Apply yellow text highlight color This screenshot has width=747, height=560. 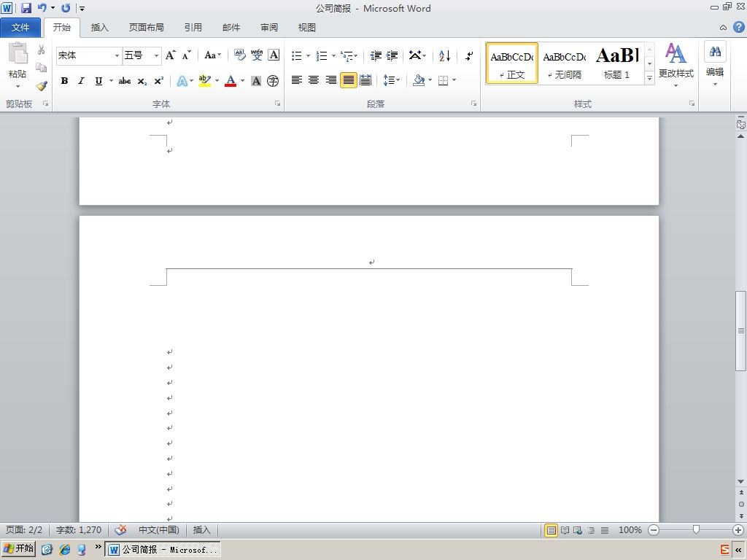coord(205,80)
